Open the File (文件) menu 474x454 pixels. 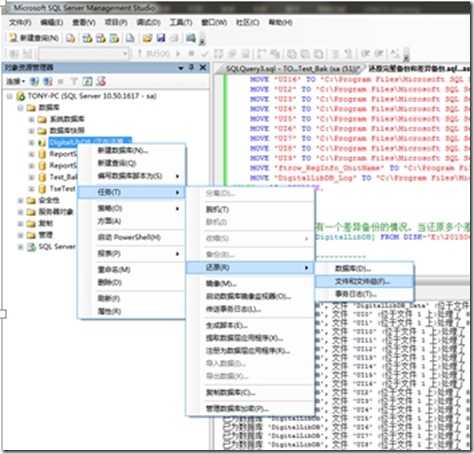point(20,22)
